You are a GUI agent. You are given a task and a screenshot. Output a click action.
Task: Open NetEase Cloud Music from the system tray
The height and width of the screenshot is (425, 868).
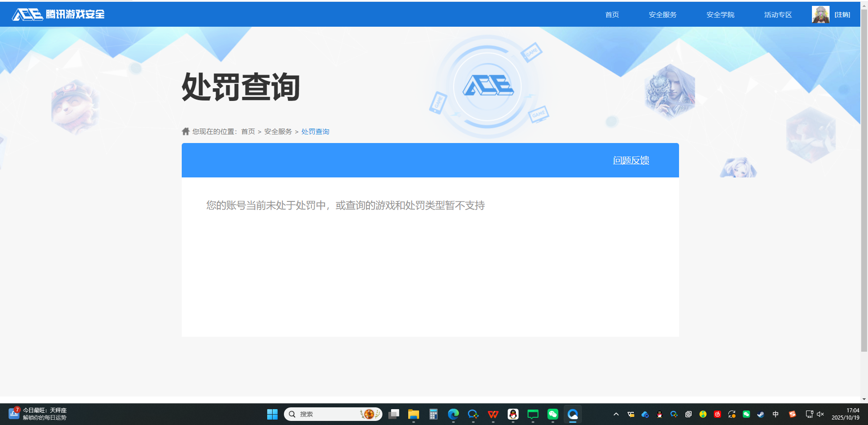pos(717,414)
